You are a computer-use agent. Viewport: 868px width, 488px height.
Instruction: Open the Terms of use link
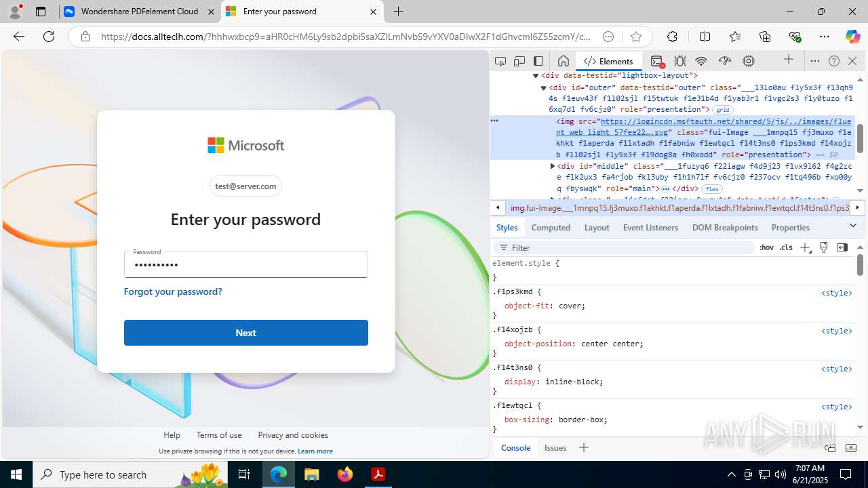219,435
